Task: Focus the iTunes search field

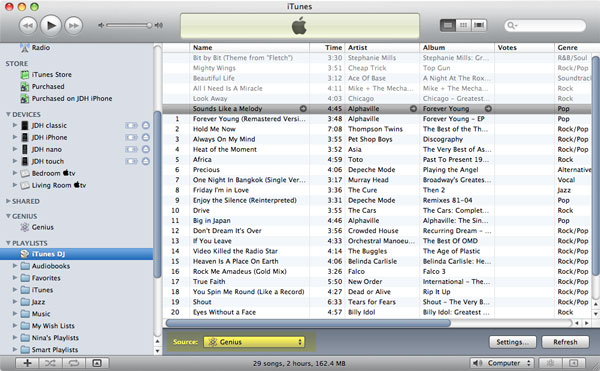Action: (x=545, y=26)
